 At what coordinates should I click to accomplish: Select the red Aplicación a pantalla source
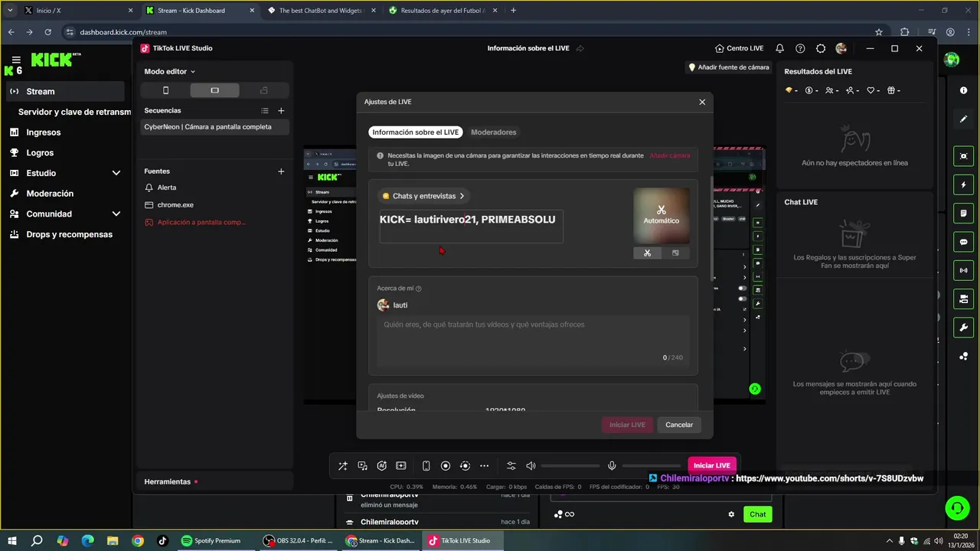(x=214, y=223)
